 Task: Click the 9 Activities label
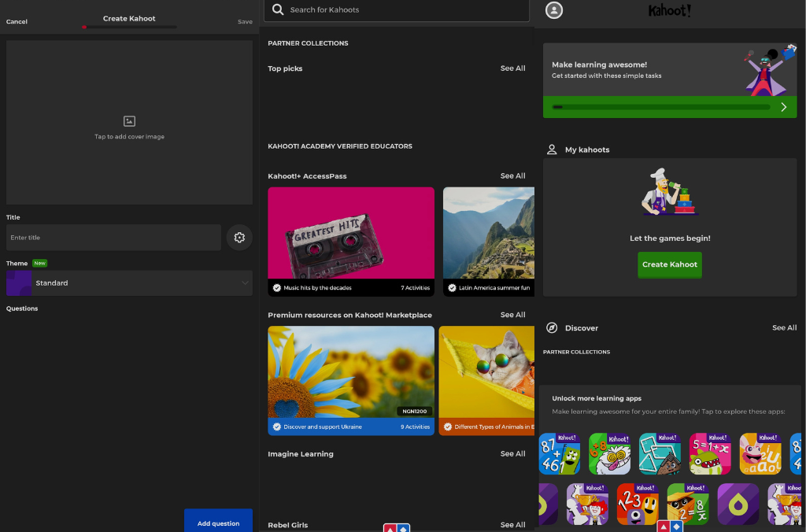(416, 427)
